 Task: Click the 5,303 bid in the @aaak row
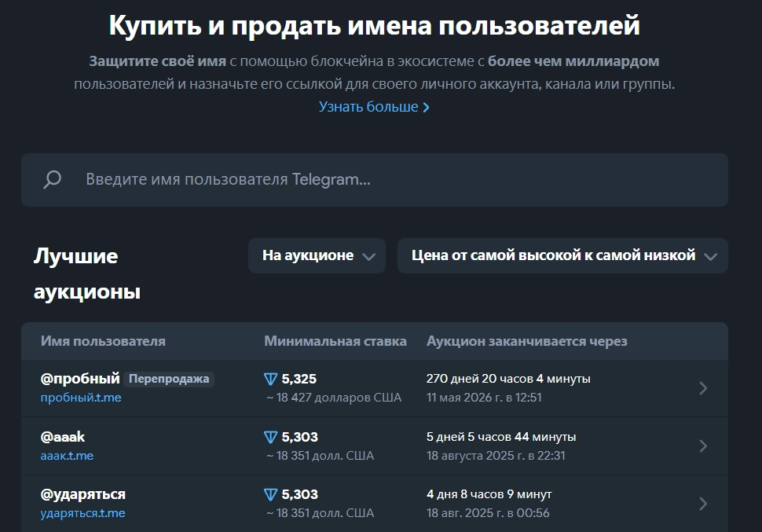[299, 437]
